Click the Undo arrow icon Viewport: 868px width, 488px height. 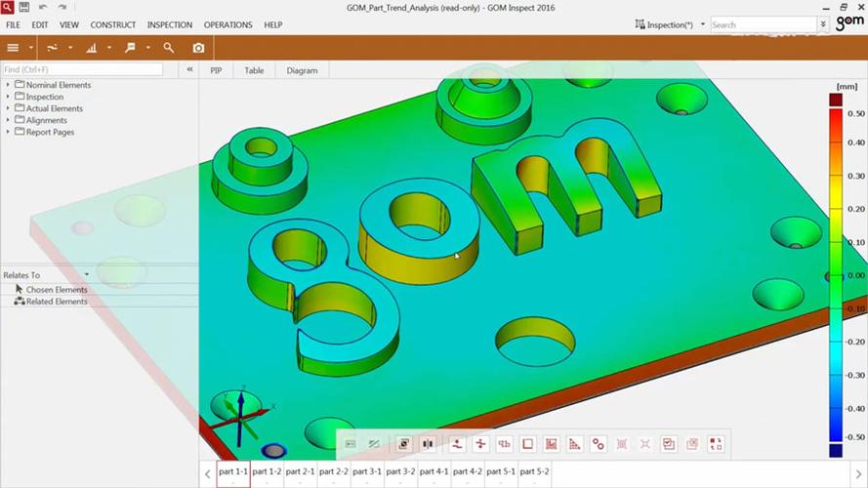coord(43,7)
